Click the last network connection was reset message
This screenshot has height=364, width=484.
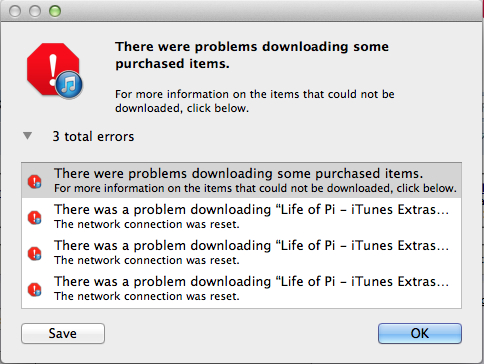(147, 296)
